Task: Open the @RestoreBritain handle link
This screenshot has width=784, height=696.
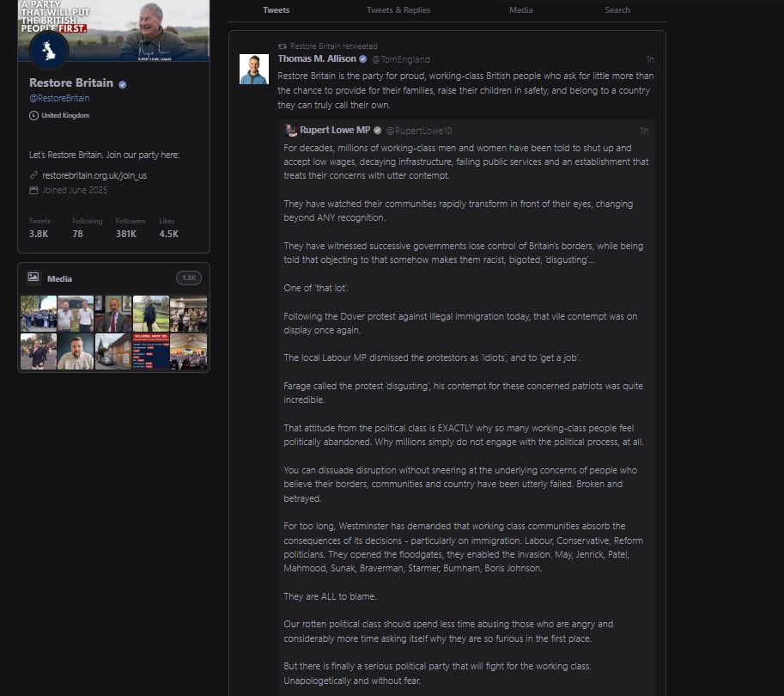Action: 59,98
